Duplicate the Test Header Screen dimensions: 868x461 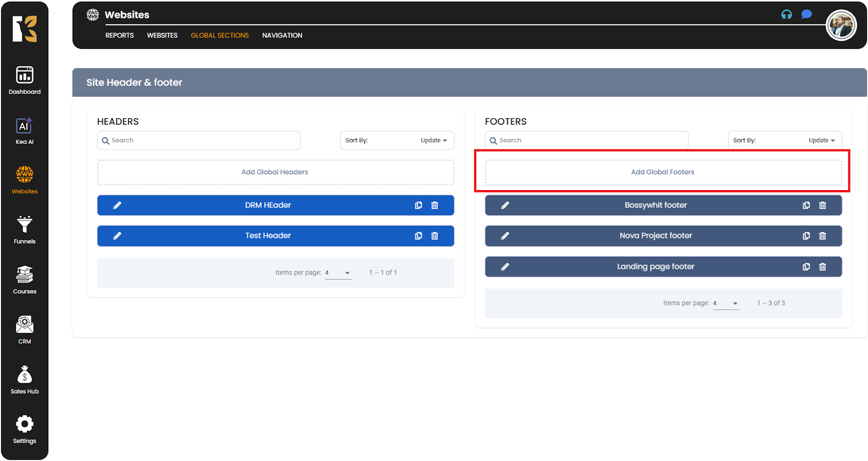pyautogui.click(x=418, y=236)
